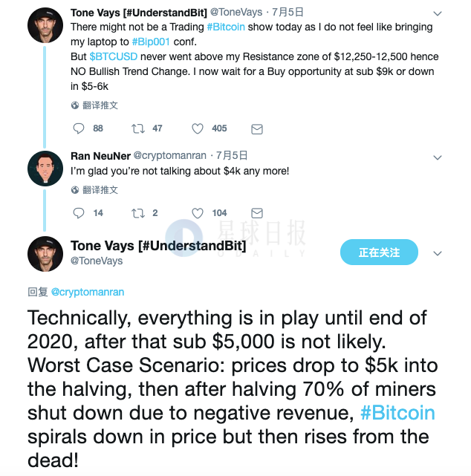The image size is (471, 476).
Task: Open options chevron on Tone Vays' first tweet
Action: pos(438,13)
